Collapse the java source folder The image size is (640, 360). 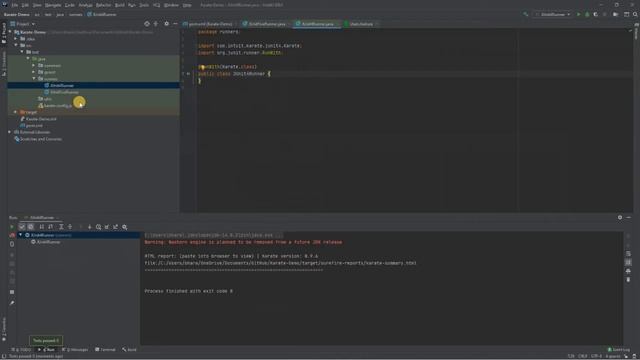28,59
